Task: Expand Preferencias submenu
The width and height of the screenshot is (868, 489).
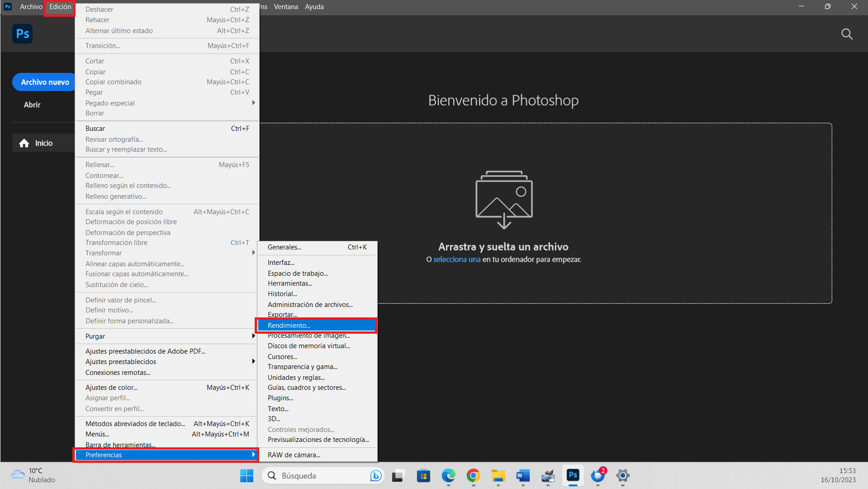Action: tap(167, 455)
